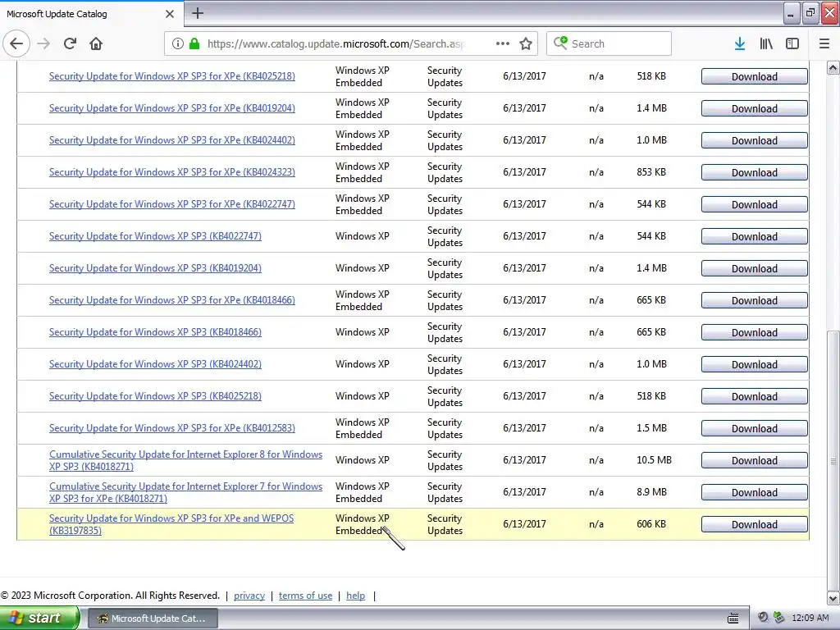Show site information icon in address bar

pyautogui.click(x=178, y=43)
